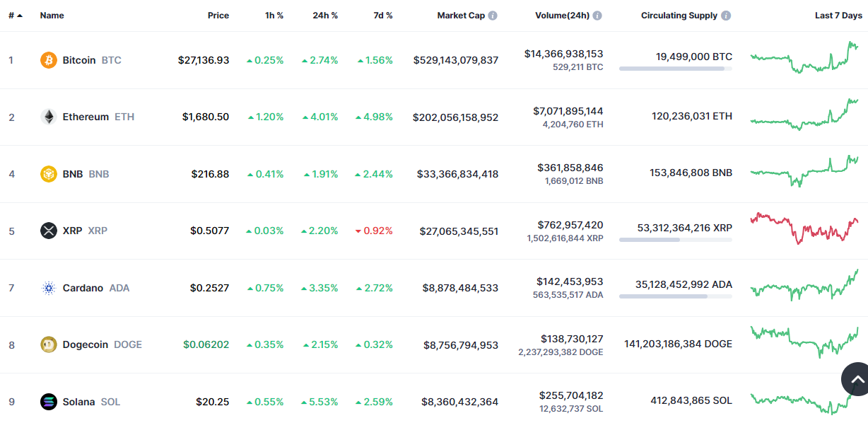This screenshot has height=423, width=868.
Task: Click BNB price $216.88
Action: (x=210, y=174)
